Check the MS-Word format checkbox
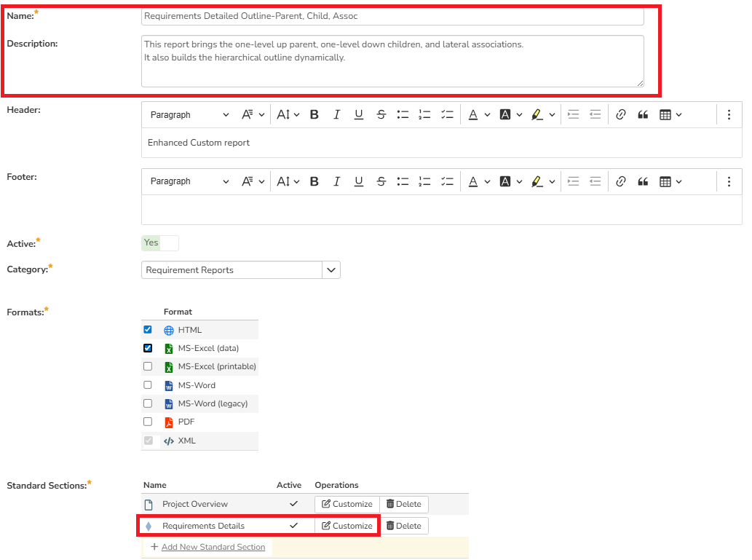Screen dimensions: 752x560 148,385
